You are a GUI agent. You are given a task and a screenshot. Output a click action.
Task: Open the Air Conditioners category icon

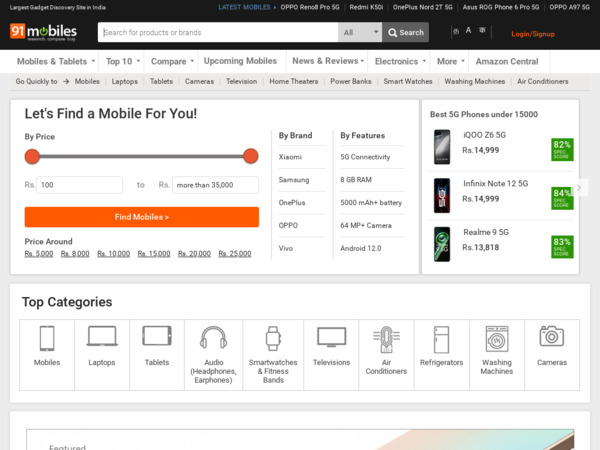pyautogui.click(x=386, y=339)
